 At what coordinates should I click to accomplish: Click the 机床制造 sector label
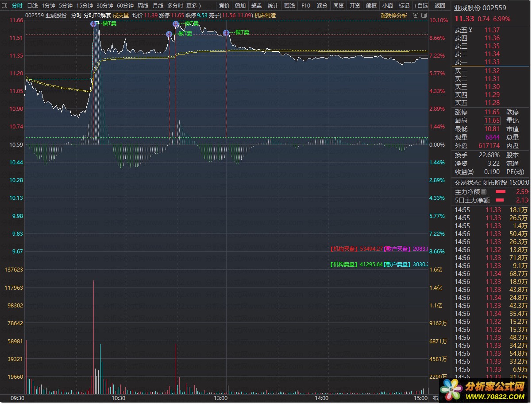(265, 15)
